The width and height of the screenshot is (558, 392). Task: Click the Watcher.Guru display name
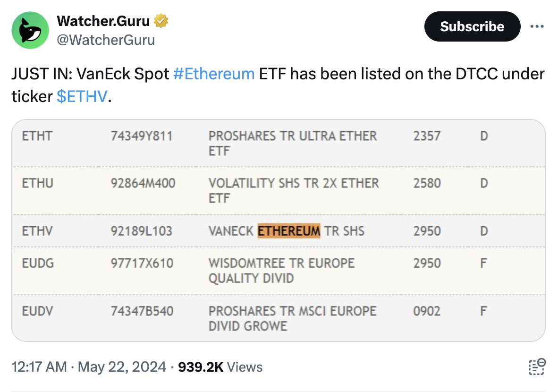click(x=103, y=21)
